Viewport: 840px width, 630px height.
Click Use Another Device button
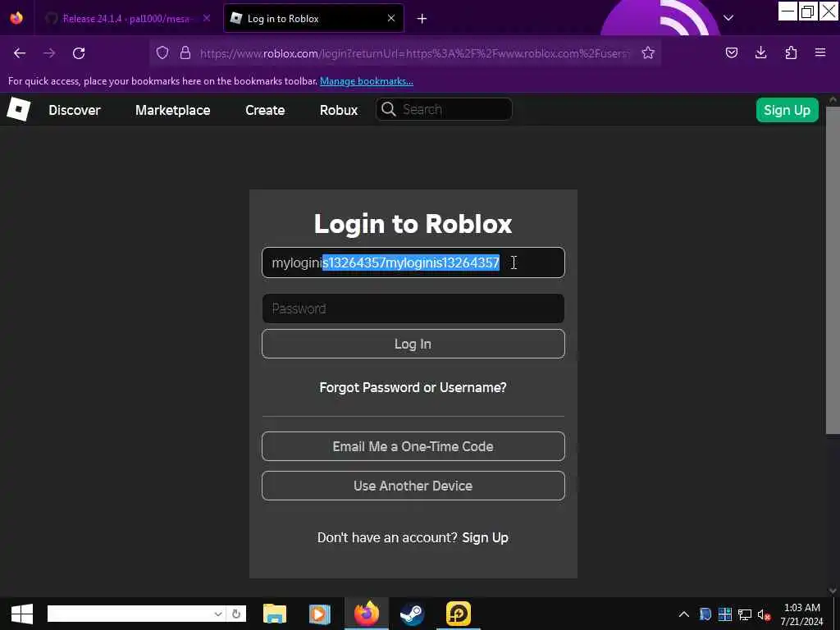click(413, 486)
